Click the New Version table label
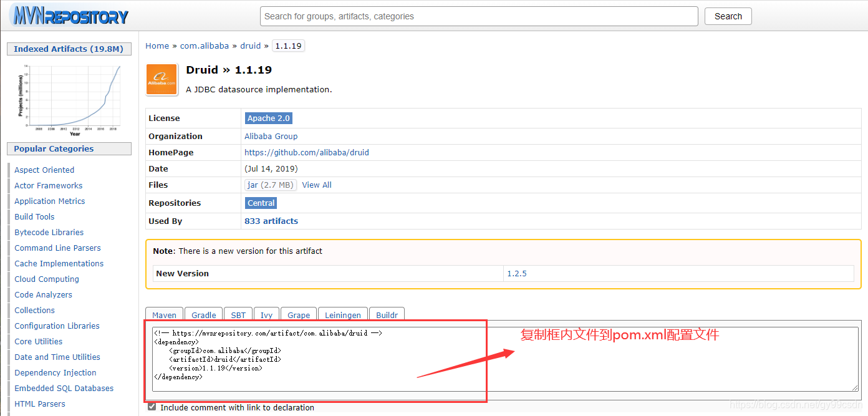Screen dimensions: 868x416 point(183,273)
